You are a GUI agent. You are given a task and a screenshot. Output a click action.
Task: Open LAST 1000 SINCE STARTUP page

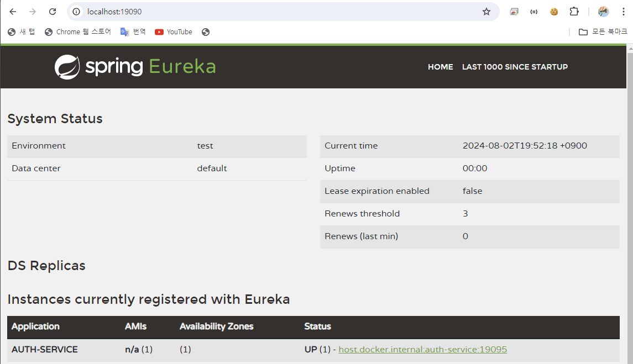[x=515, y=67]
